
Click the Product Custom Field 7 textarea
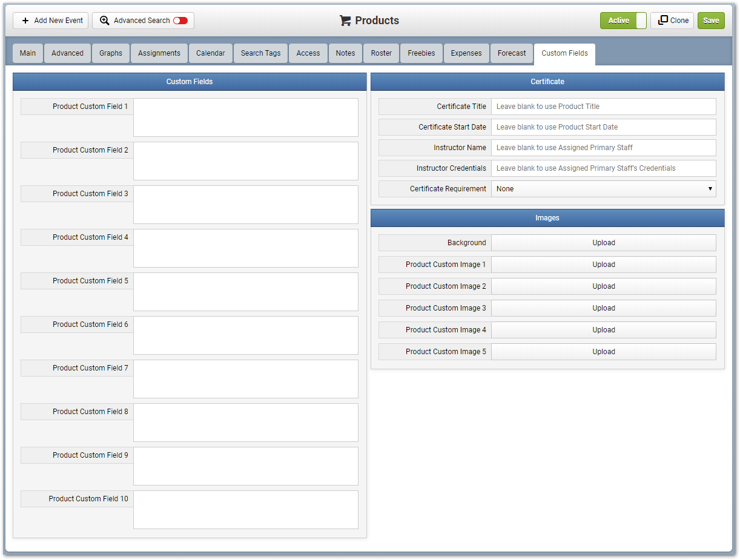point(246,379)
